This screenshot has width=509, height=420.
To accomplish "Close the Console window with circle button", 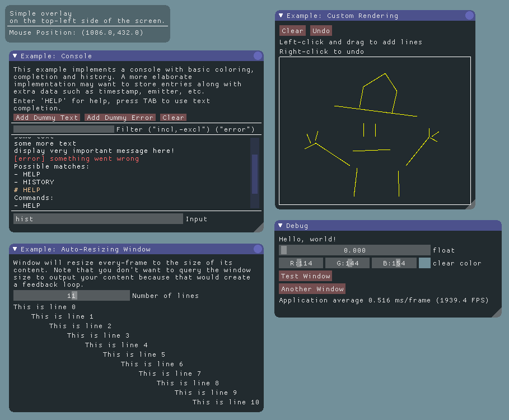I will (258, 56).
